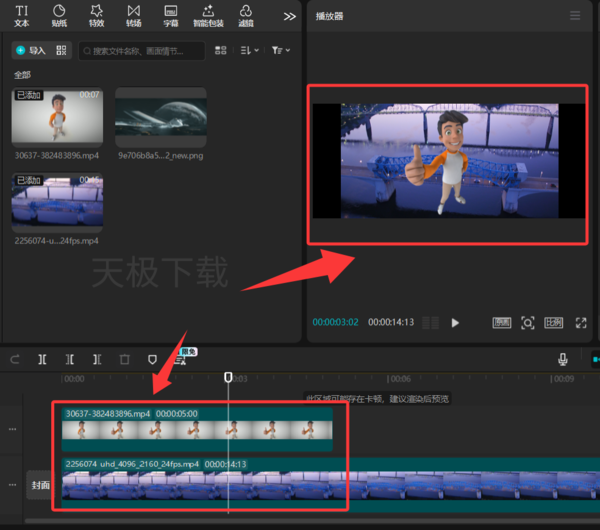This screenshot has width=600, height=530.
Task: Select the 9e706b8a5...2_new.png thumbnail
Action: click(161, 117)
